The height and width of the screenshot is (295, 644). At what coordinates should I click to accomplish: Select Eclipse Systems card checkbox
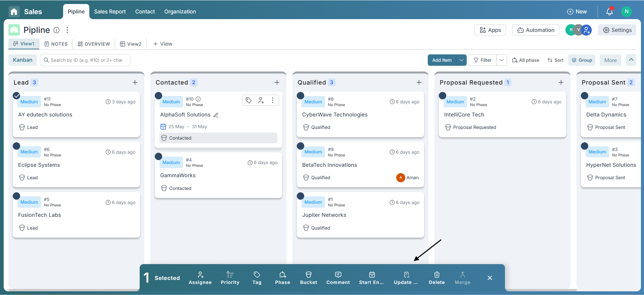pos(16,146)
